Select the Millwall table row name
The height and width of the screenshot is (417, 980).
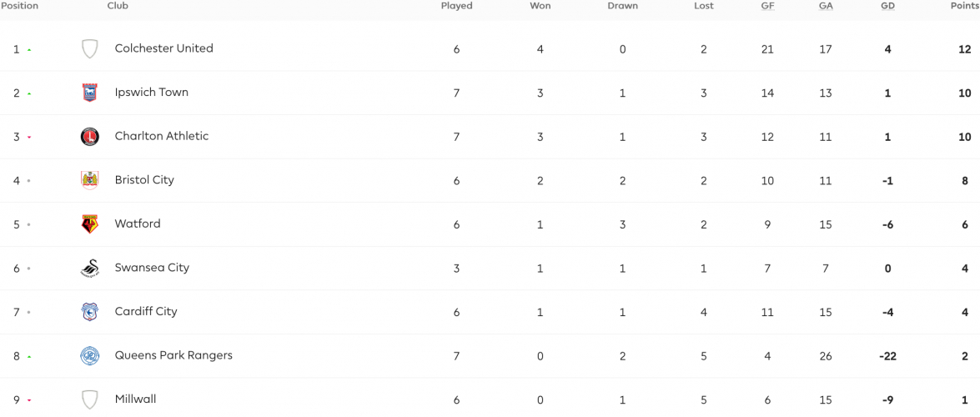tap(136, 399)
